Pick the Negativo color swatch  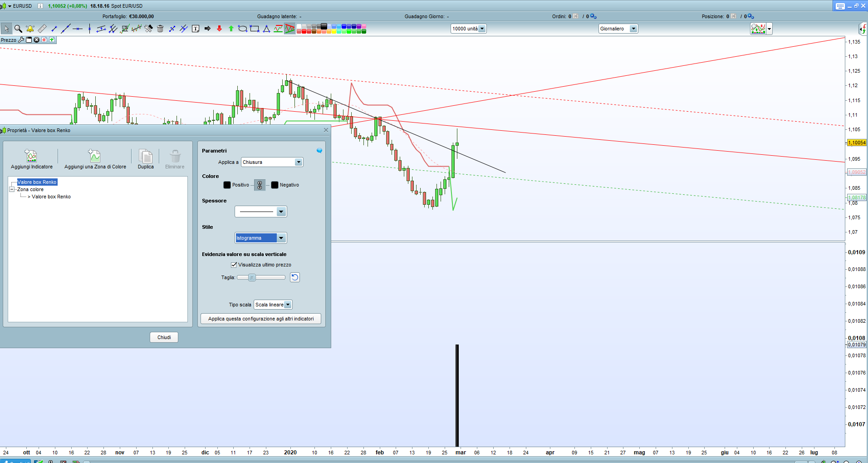275,185
